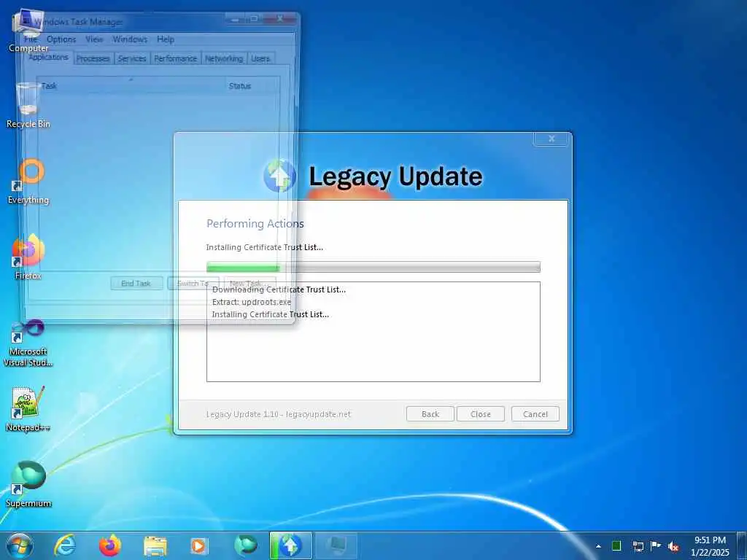
Task: Open the Windows Start orb
Action: [20, 545]
